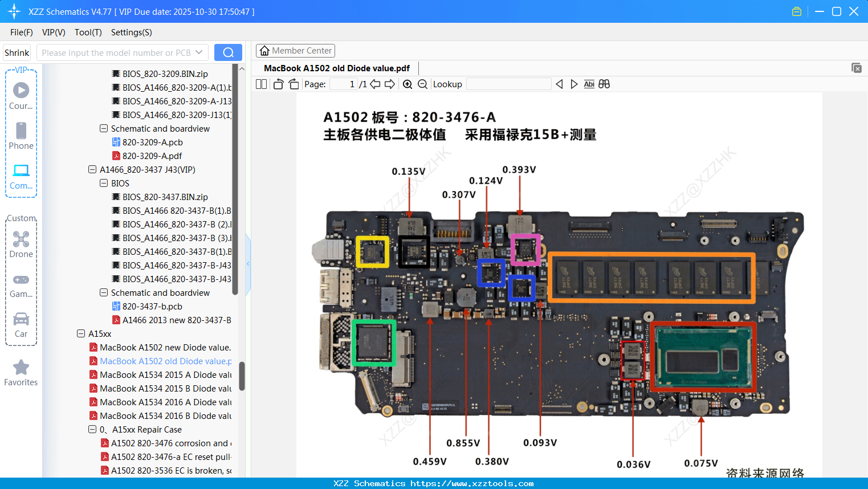This screenshot has width=868, height=489.
Task: Zoom out of the PDF
Action: pos(422,84)
